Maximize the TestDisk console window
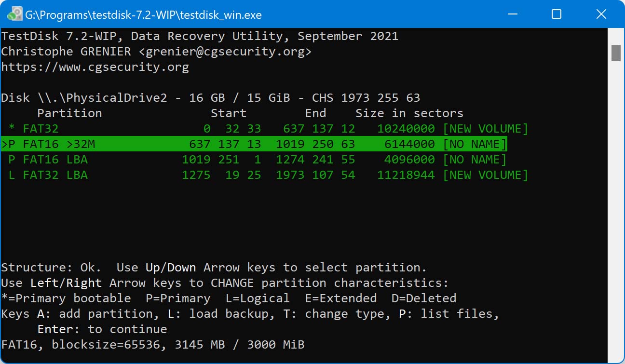Image resolution: width=625 pixels, height=364 pixels. [556, 14]
